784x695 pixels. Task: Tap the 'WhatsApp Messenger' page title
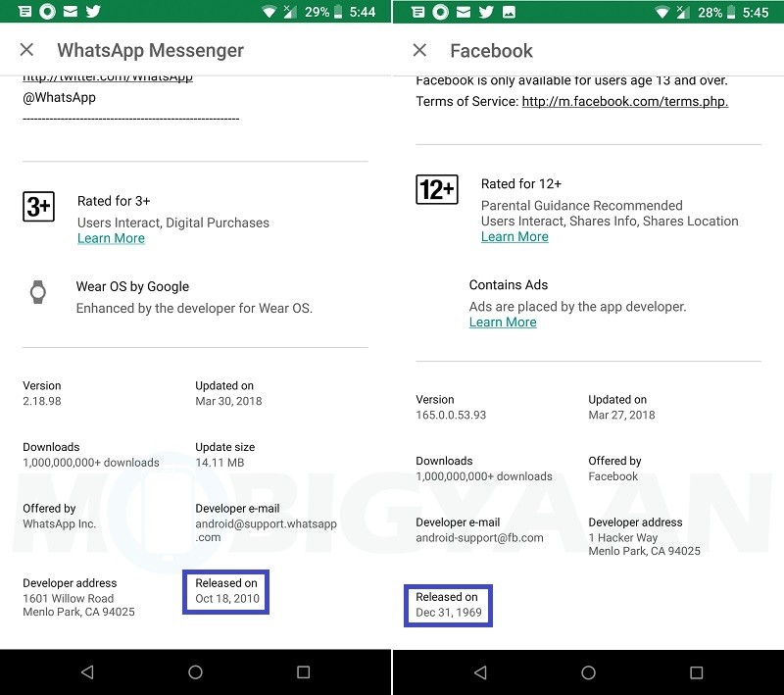click(x=151, y=51)
